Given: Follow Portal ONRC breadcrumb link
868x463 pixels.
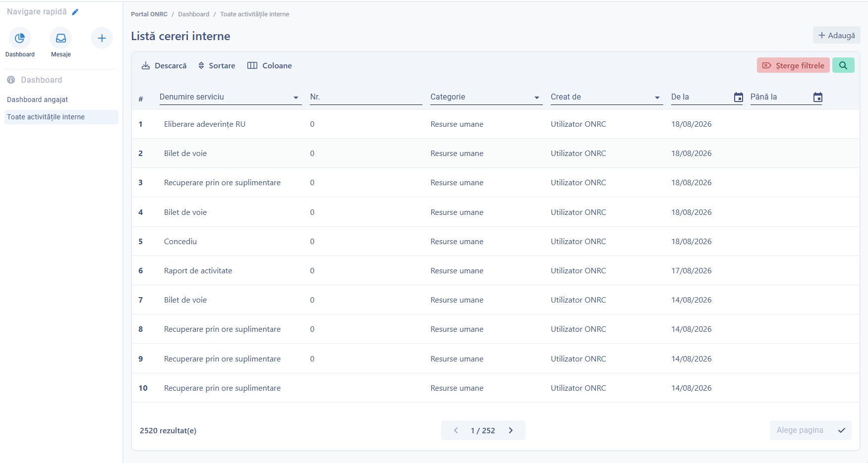Looking at the screenshot, I should click(x=149, y=14).
